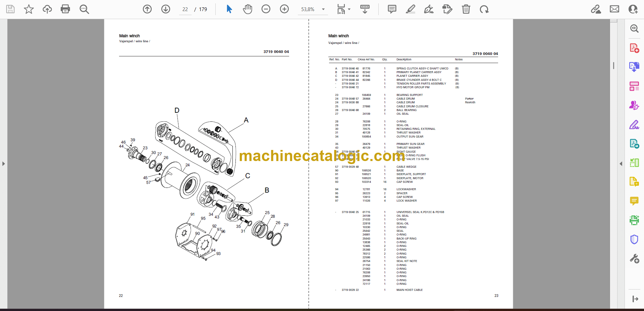Open the Create PDF sidebar tool

634,48
